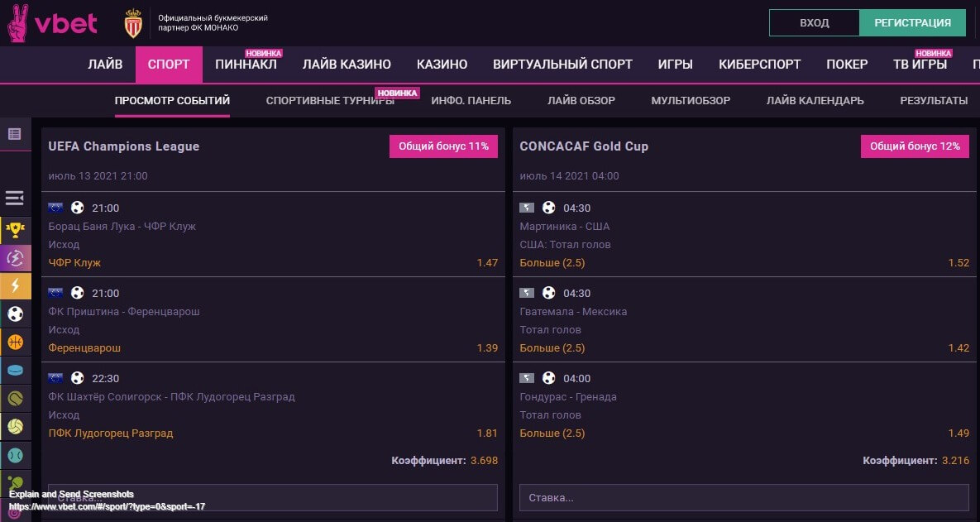Select the trophy tournaments icon
980x522 pixels.
pos(15,230)
